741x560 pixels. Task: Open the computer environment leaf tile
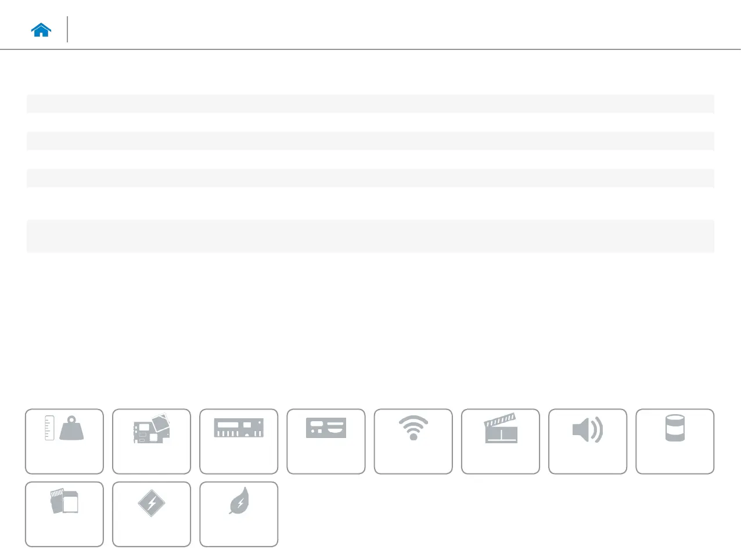239,514
